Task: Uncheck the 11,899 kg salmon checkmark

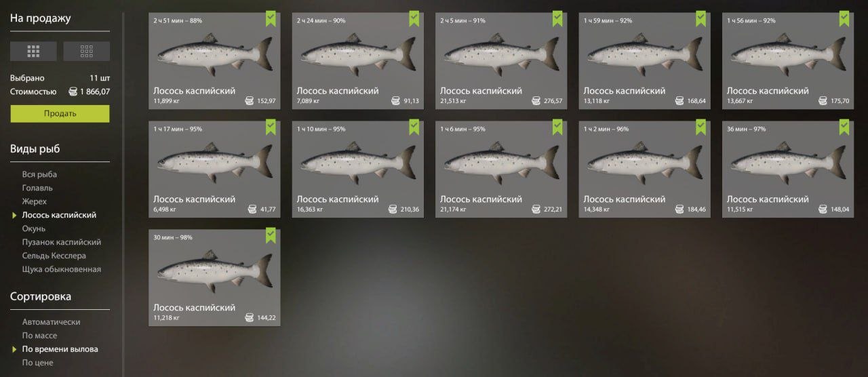Action: (271, 18)
